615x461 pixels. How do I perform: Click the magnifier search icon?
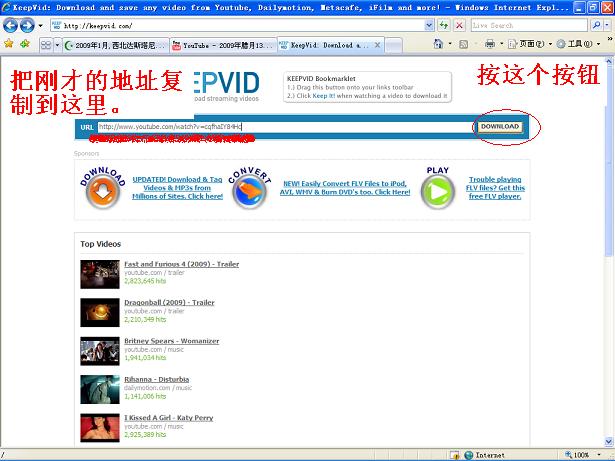pyautogui.click(x=596, y=26)
